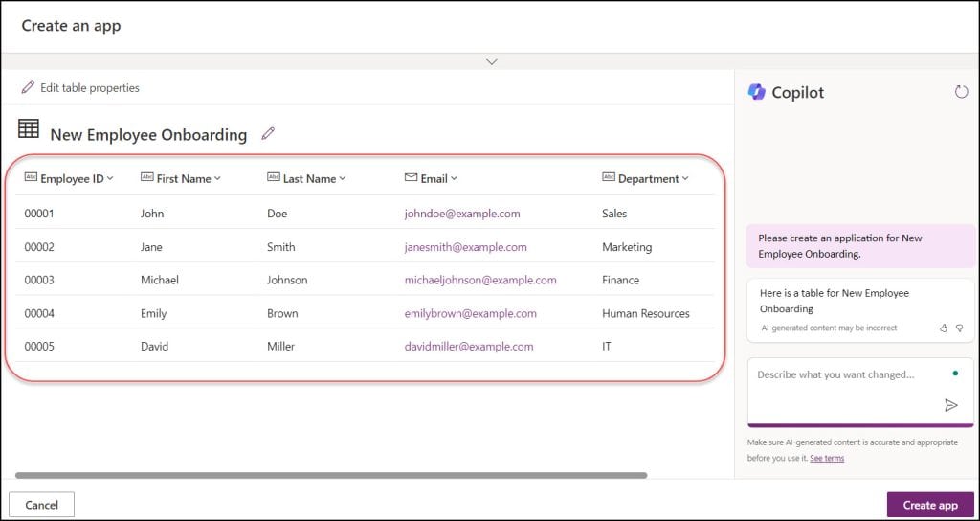Select cell 00005 in Employee ID
This screenshot has height=521, width=980.
click(38, 347)
